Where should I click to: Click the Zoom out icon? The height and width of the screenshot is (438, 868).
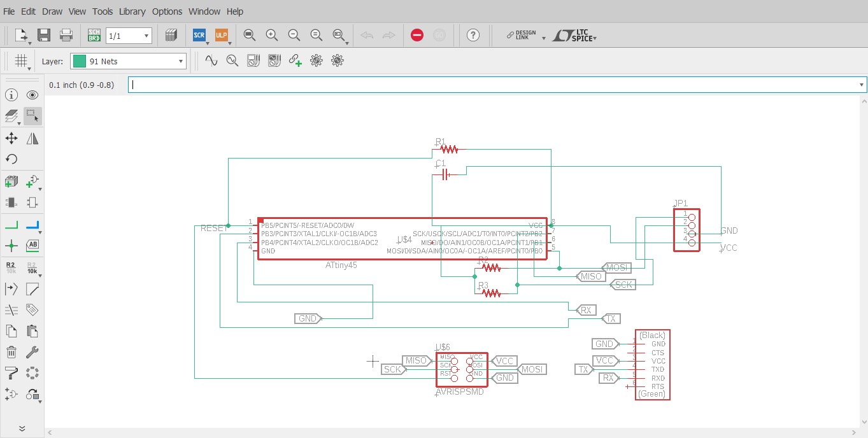pos(294,35)
